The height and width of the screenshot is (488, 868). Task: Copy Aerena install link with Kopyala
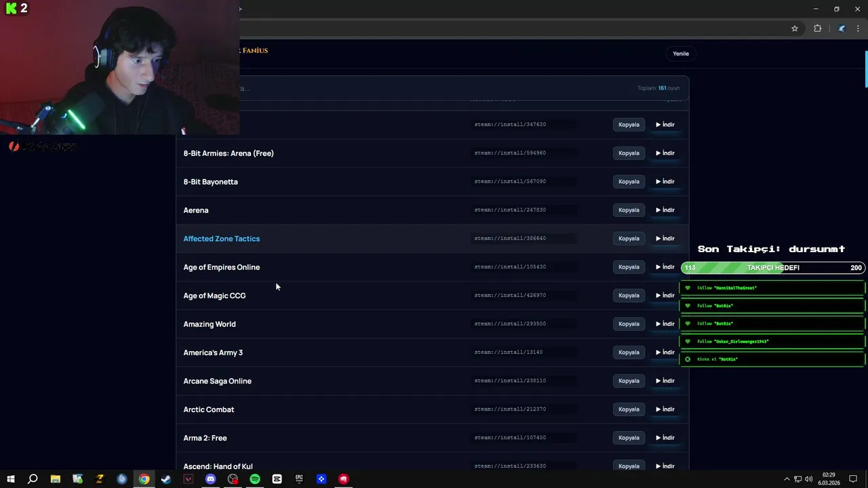pyautogui.click(x=629, y=210)
